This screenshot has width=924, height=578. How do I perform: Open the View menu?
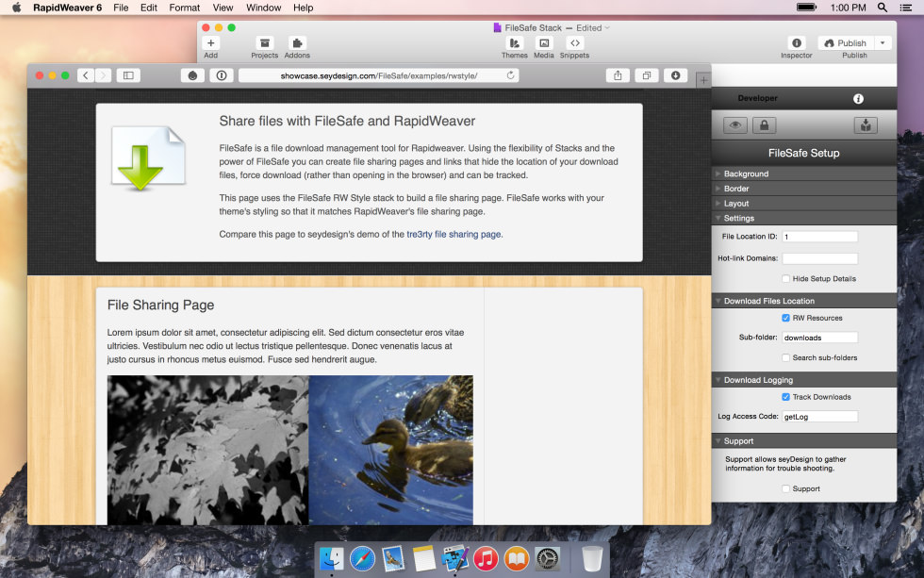click(223, 8)
